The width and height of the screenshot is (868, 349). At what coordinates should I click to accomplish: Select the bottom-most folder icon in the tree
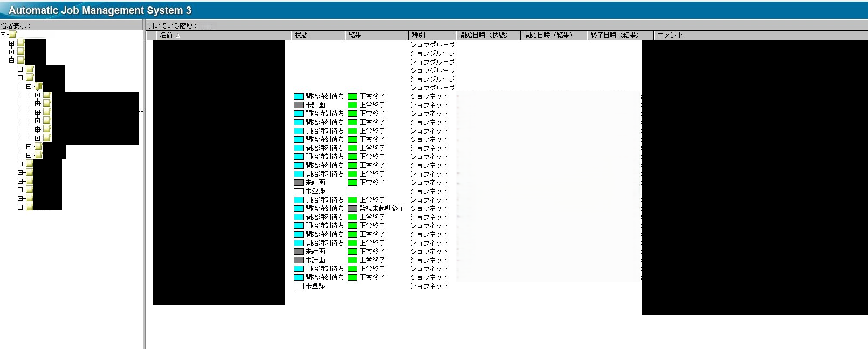point(29,207)
